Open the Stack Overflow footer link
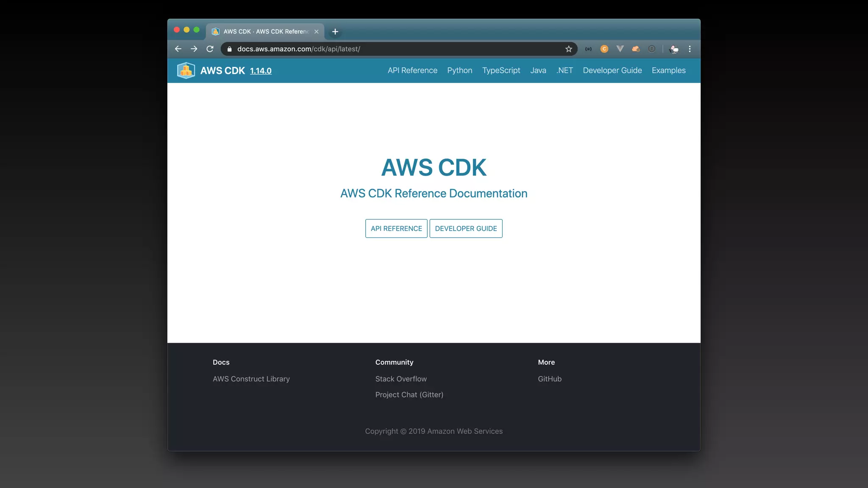Screen dimensions: 868x488 coord(401,379)
